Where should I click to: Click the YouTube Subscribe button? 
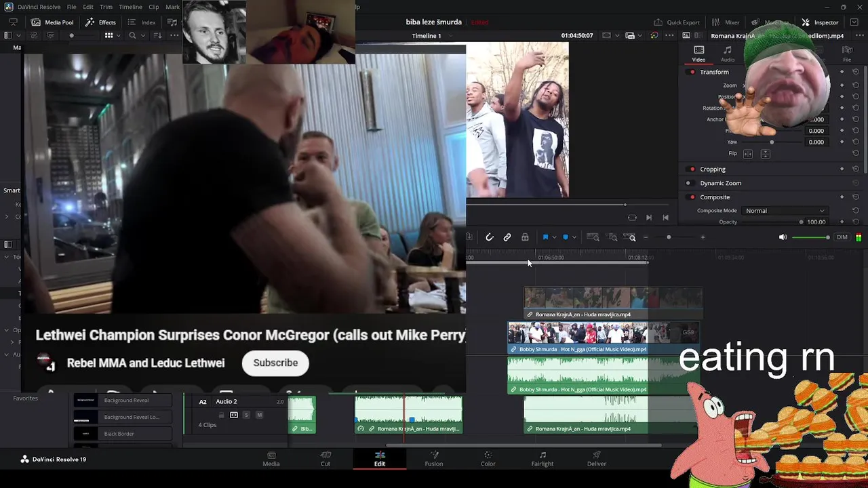click(275, 363)
